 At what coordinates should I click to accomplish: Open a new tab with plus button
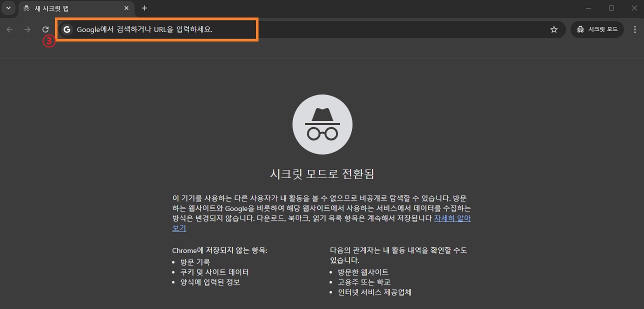(x=144, y=8)
